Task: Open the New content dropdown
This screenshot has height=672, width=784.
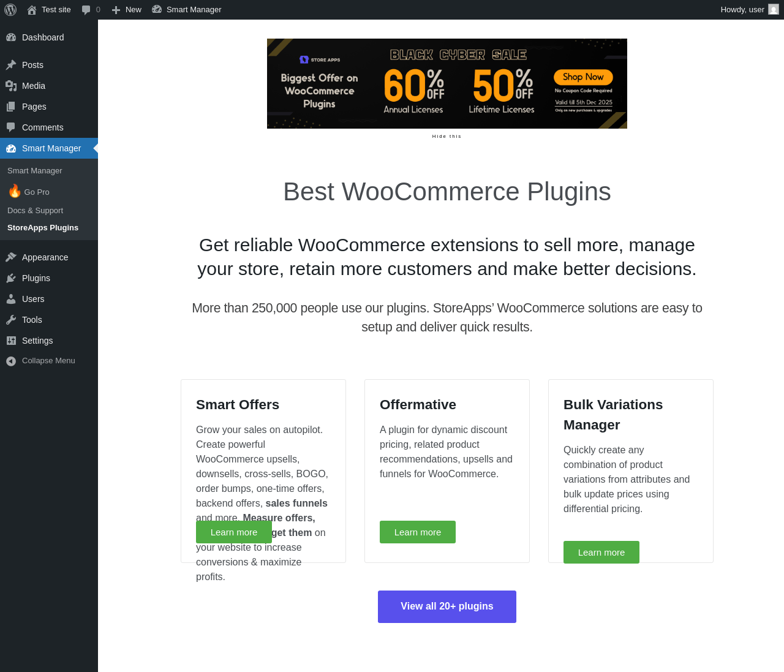Action: point(127,10)
